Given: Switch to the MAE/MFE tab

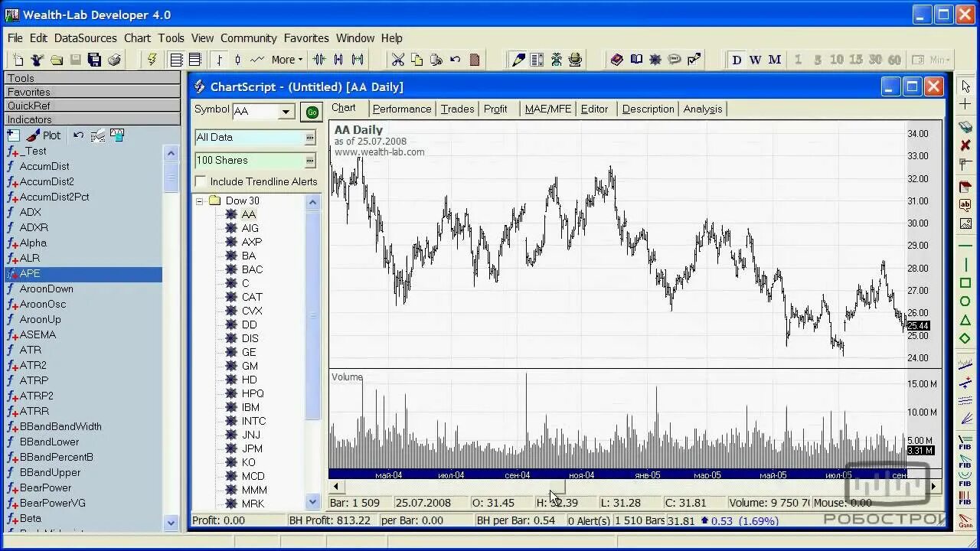Looking at the screenshot, I should click(548, 109).
